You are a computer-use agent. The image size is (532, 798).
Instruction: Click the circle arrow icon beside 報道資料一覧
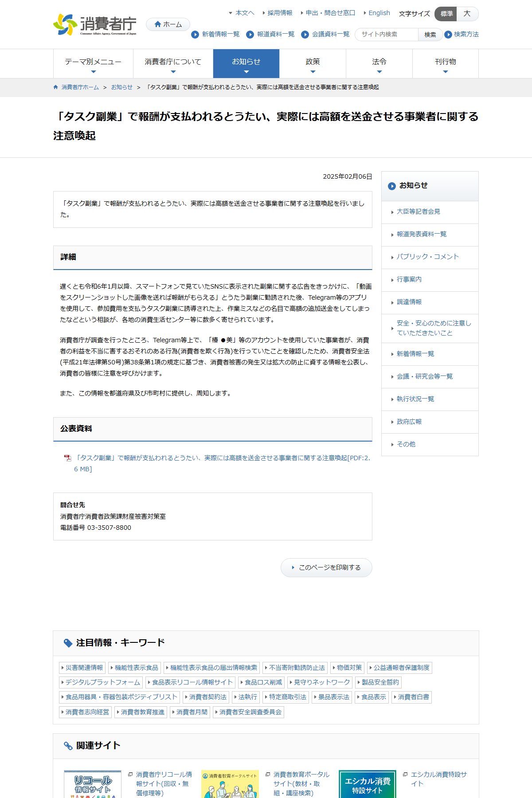tap(250, 35)
